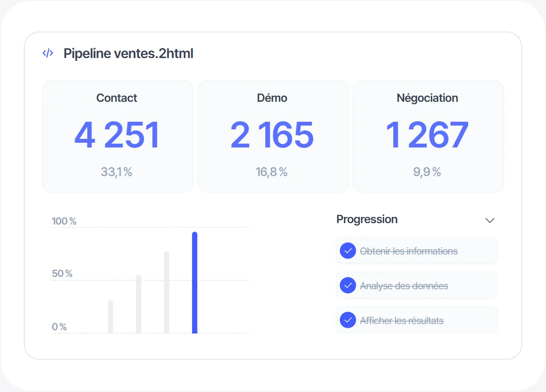Uncheck the Afficher les résultats checkmark

pyautogui.click(x=348, y=320)
